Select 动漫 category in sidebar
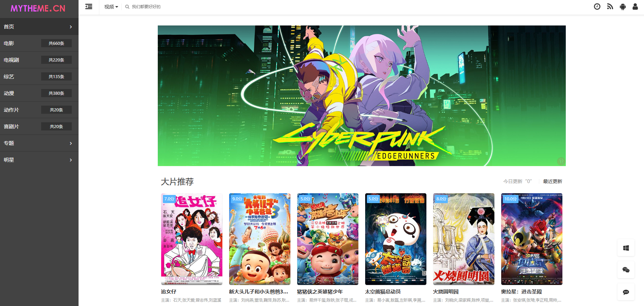644x306 pixels. click(39, 93)
